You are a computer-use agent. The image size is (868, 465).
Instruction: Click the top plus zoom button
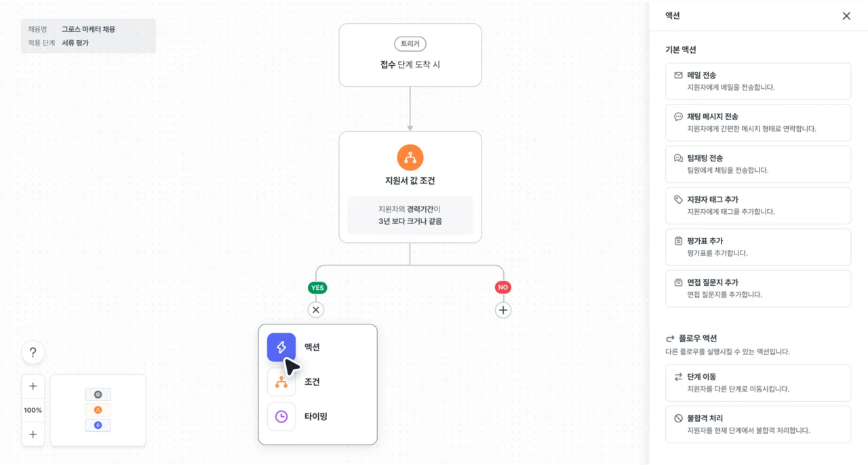33,386
